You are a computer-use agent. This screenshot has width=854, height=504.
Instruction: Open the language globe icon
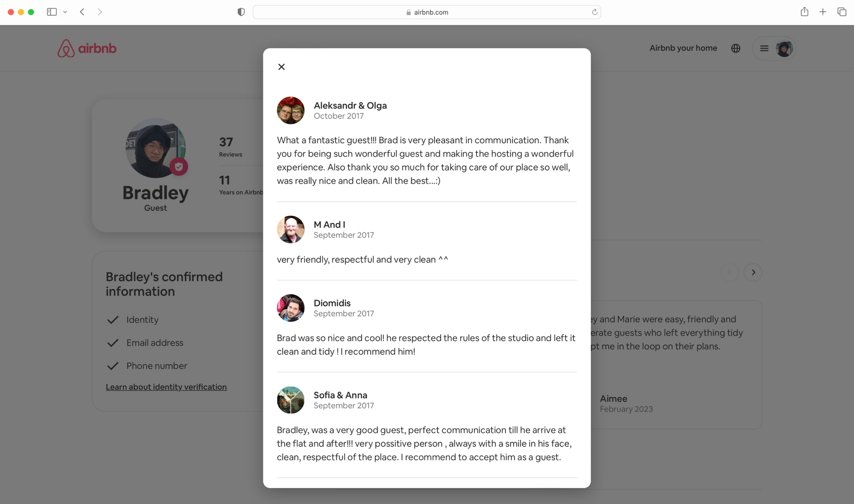[736, 48]
